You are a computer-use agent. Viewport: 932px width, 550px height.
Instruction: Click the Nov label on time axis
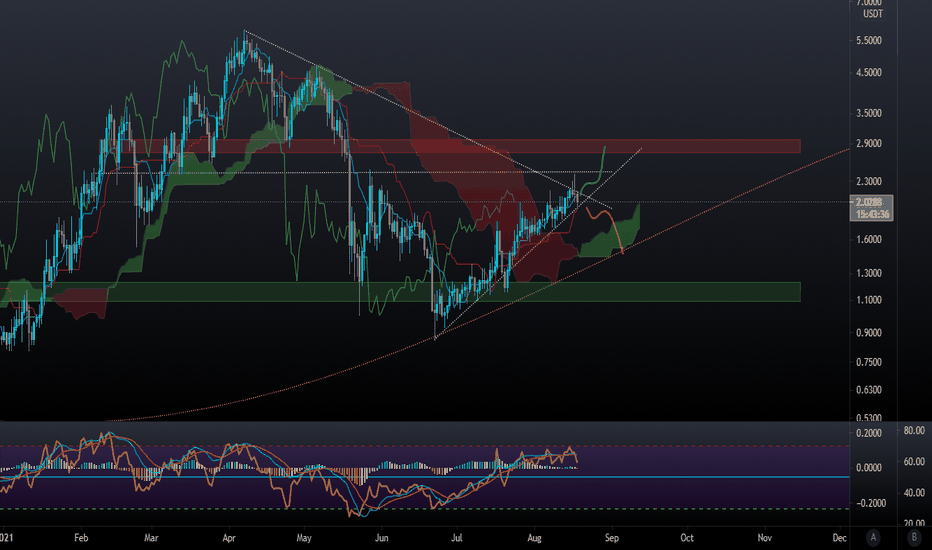764,538
